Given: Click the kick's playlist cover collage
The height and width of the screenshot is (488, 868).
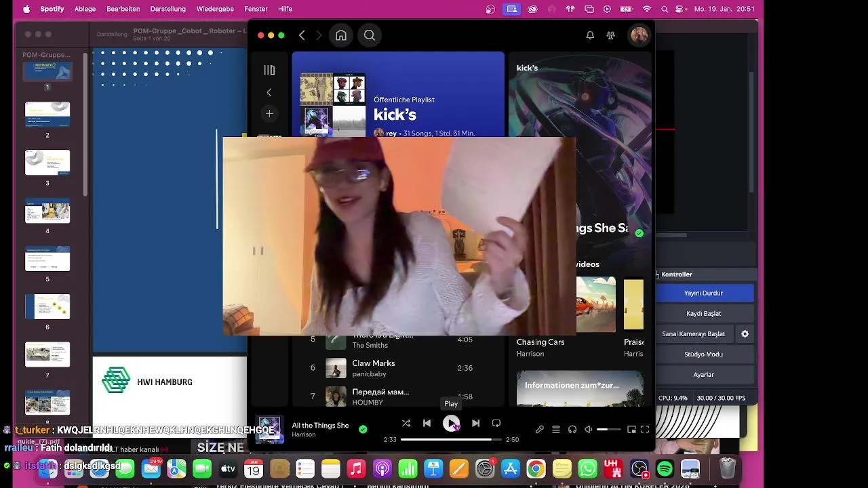Looking at the screenshot, I should 333,105.
